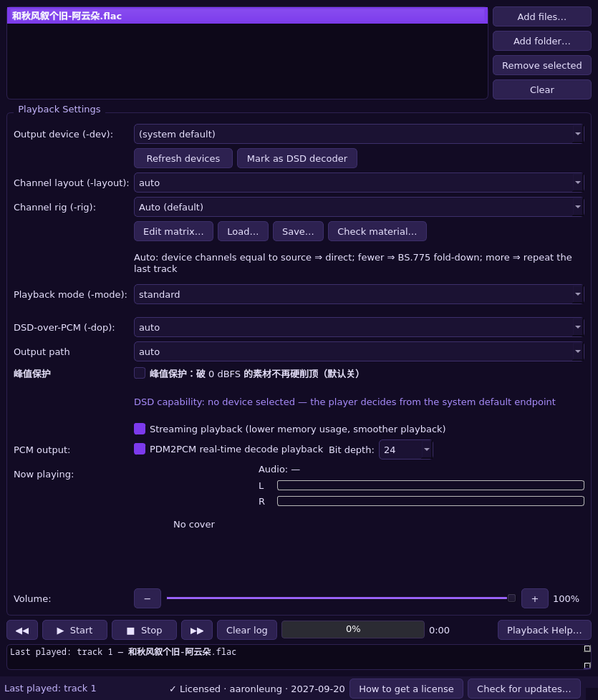
Task: Click the L channel level meter
Action: (430, 485)
